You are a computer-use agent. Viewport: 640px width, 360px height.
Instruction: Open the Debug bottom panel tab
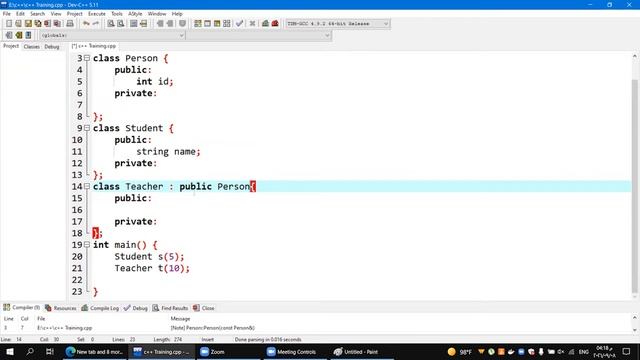tap(136, 308)
